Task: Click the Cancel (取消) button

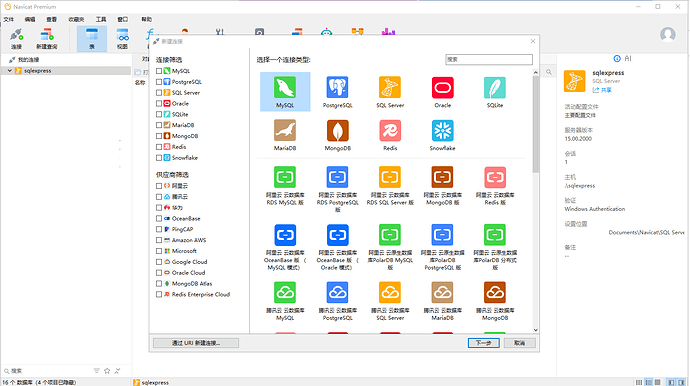Action: click(x=520, y=343)
